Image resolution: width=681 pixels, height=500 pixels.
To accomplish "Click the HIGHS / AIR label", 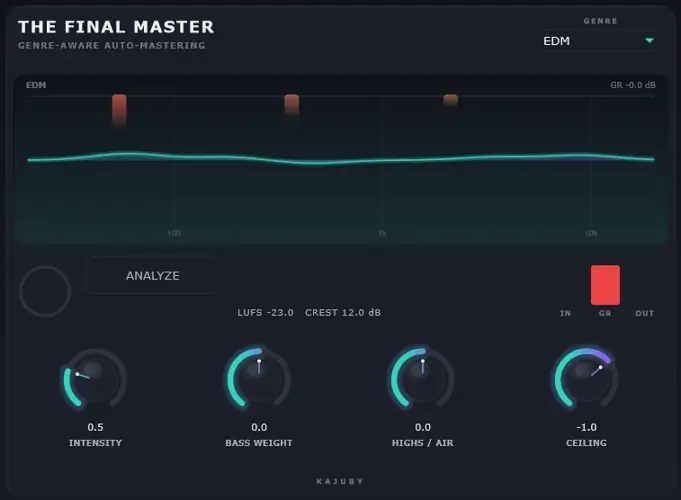I will [x=423, y=443].
